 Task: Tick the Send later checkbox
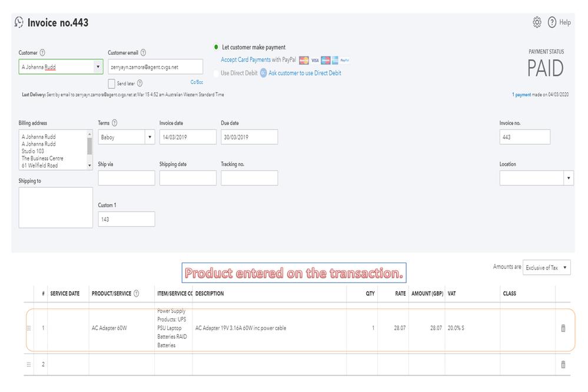pos(112,84)
